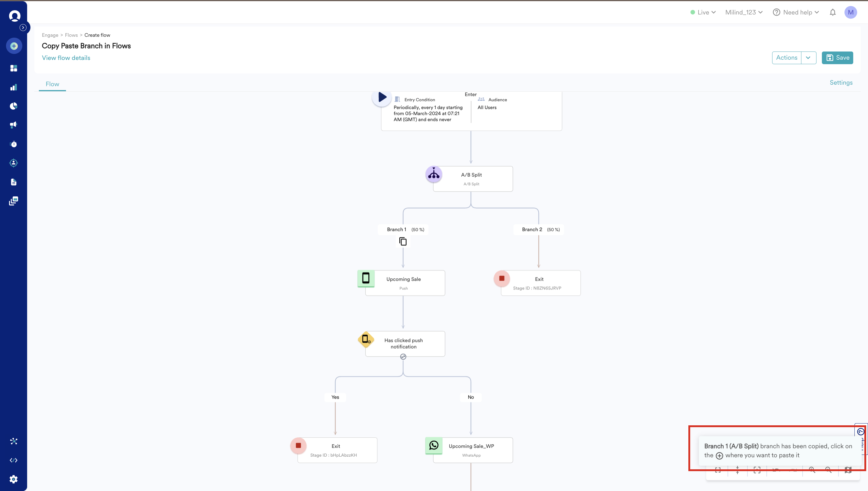The width and height of the screenshot is (868, 491).
Task: Open the View flow details link
Action: [66, 58]
